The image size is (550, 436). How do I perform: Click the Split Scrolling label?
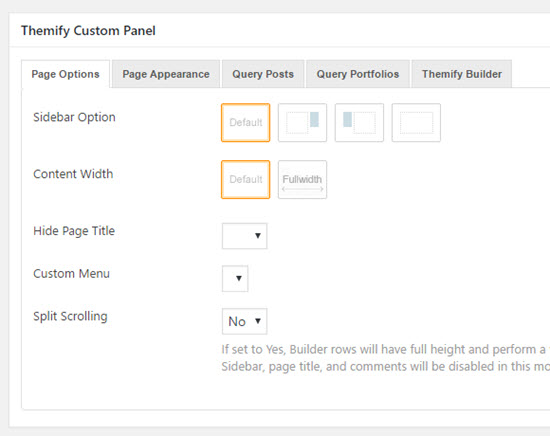click(x=70, y=316)
